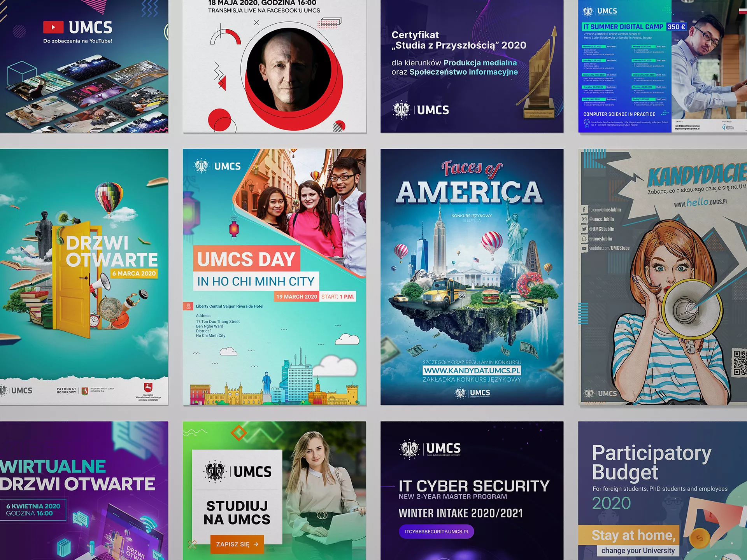747x560 pixels.
Task: Open the www.hello.umcs.pl link
Action: coord(700,202)
